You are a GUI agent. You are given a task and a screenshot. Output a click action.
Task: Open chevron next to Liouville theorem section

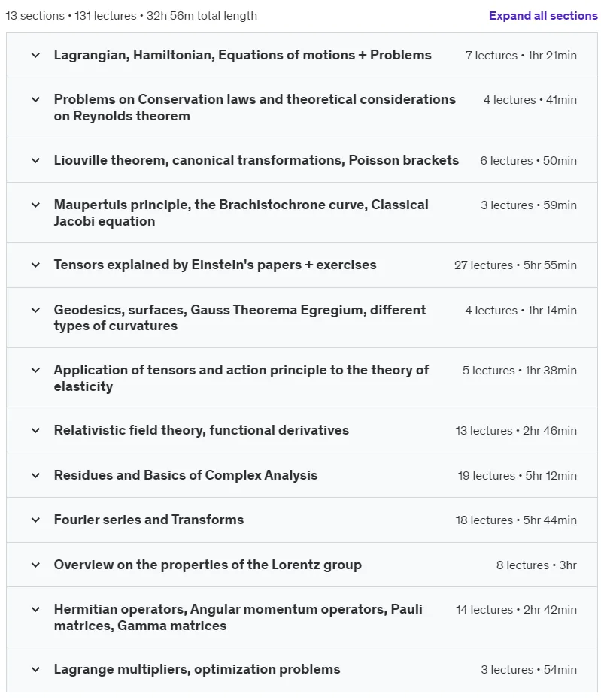click(x=35, y=161)
